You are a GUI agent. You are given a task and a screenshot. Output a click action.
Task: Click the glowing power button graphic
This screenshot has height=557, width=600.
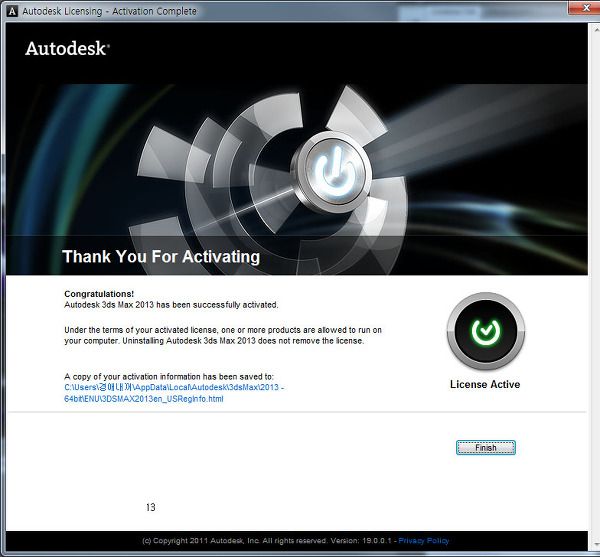(x=332, y=172)
